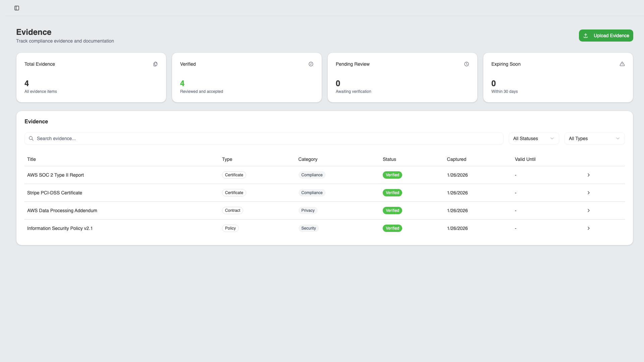This screenshot has height=362, width=644.
Task: Click the upload icon inside Upload Evidence button
Action: (586, 36)
